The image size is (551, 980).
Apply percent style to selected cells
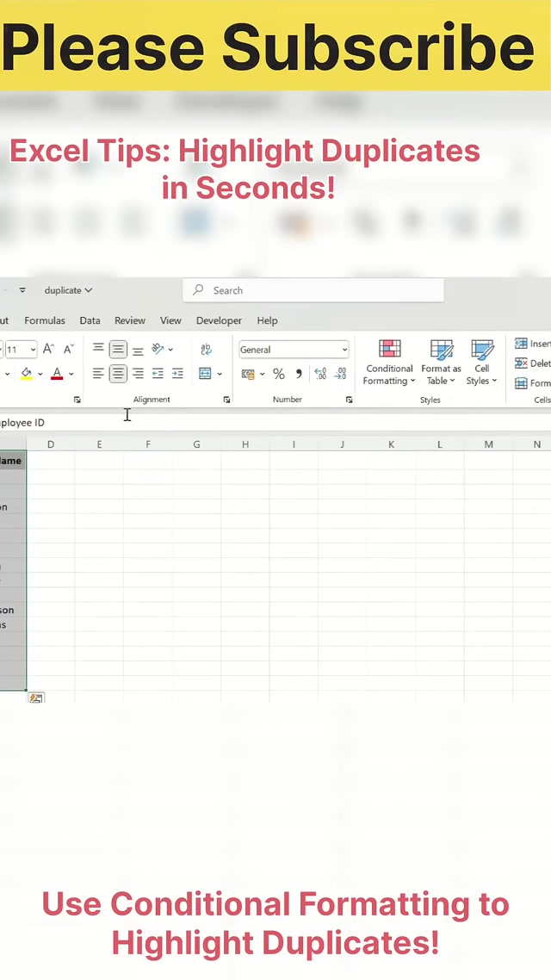(279, 374)
